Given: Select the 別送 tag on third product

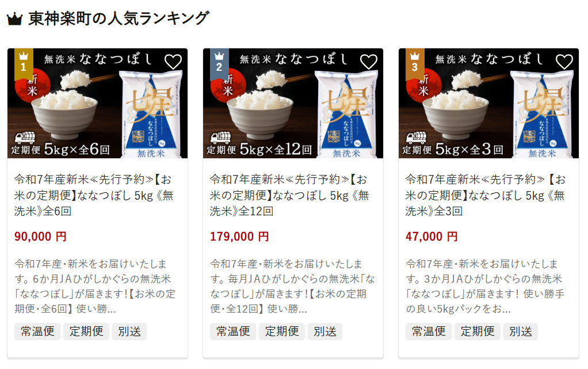Looking at the screenshot, I should click(x=521, y=332).
